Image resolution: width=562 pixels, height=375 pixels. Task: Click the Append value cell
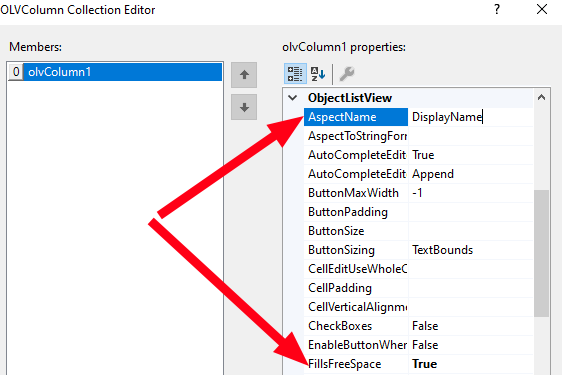(470, 174)
